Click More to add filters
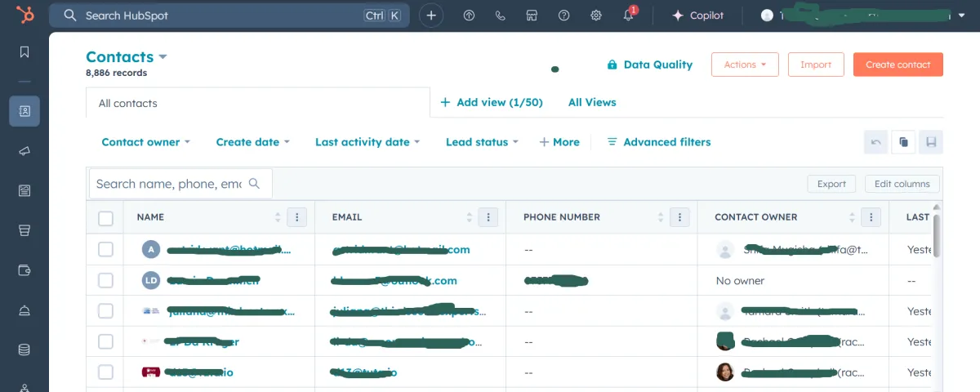The width and height of the screenshot is (980, 392). 559,142
